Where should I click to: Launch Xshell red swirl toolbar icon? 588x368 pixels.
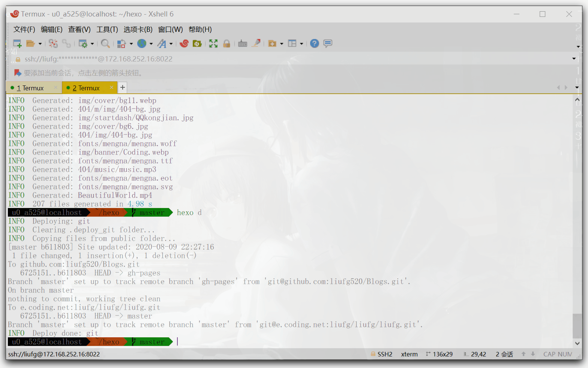click(184, 43)
